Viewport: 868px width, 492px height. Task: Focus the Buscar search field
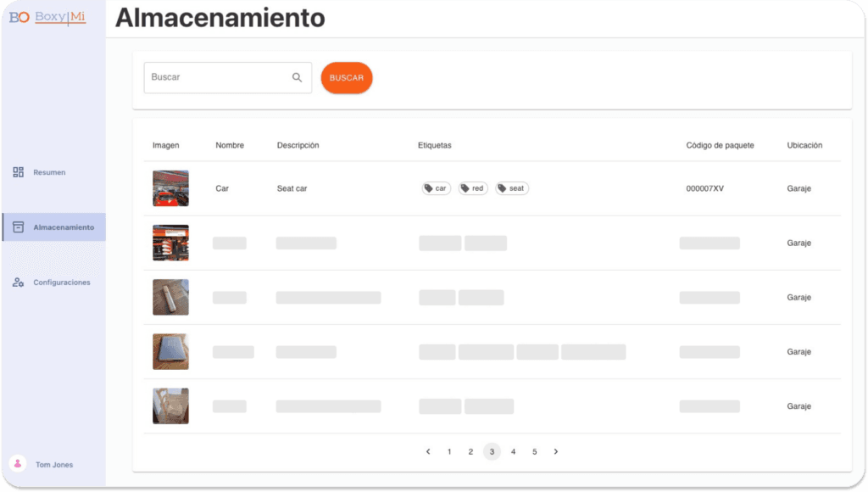[x=216, y=77]
